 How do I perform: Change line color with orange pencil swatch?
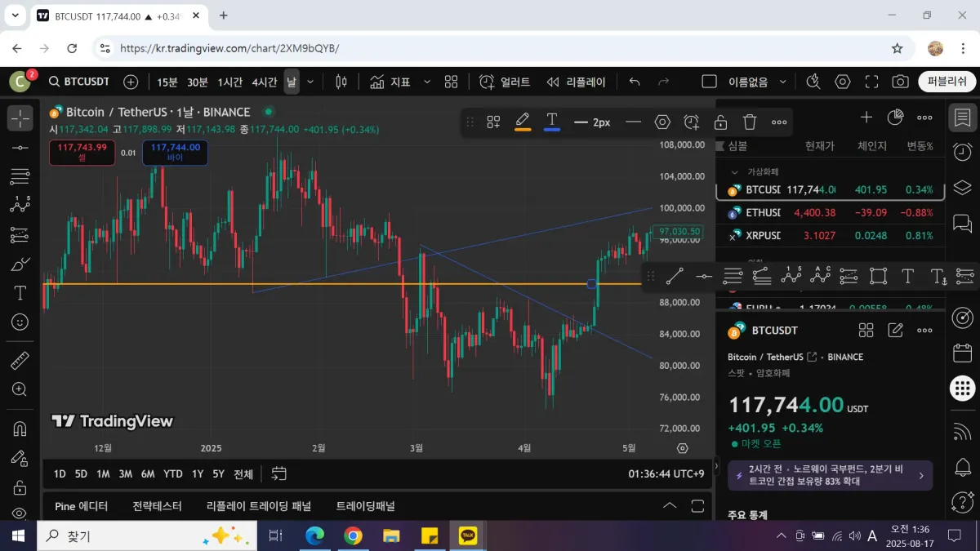[523, 122]
